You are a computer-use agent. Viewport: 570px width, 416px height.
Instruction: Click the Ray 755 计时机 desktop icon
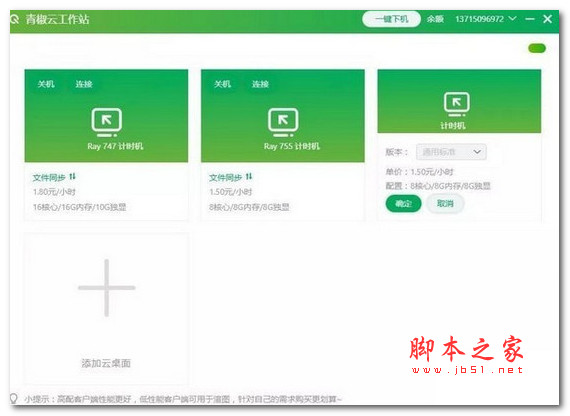[283, 123]
